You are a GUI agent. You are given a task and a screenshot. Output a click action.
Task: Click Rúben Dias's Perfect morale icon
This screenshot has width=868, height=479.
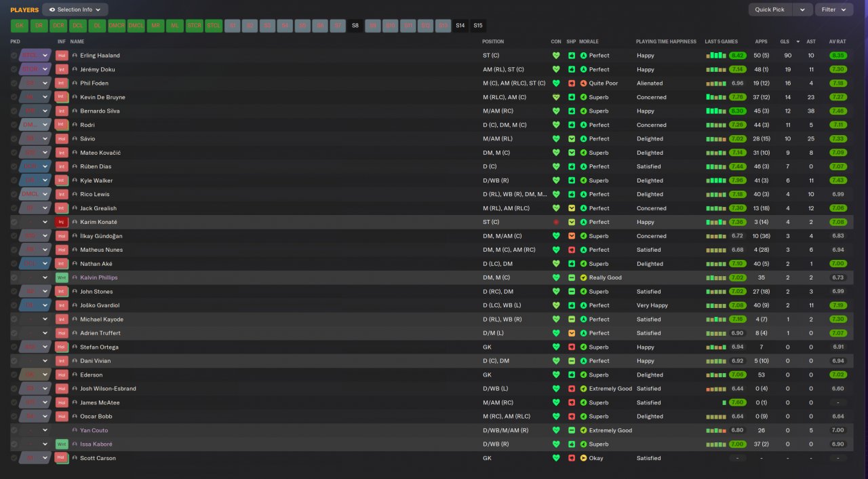583,166
